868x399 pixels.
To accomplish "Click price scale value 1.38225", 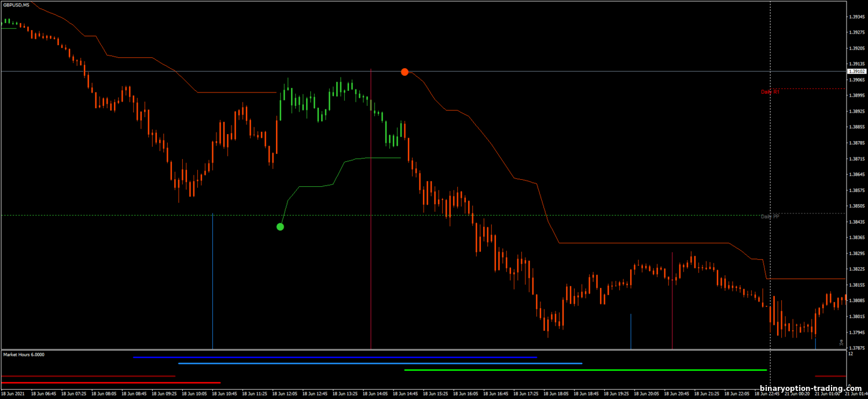I will click(856, 269).
